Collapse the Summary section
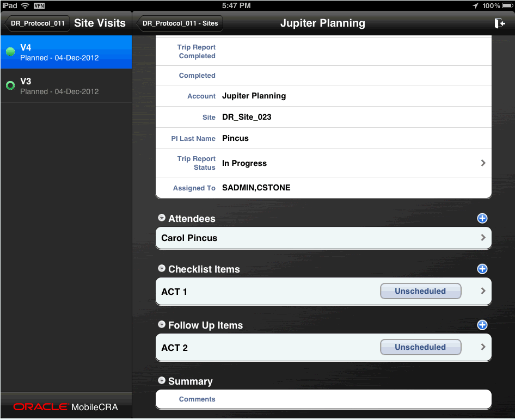 pyautogui.click(x=162, y=380)
